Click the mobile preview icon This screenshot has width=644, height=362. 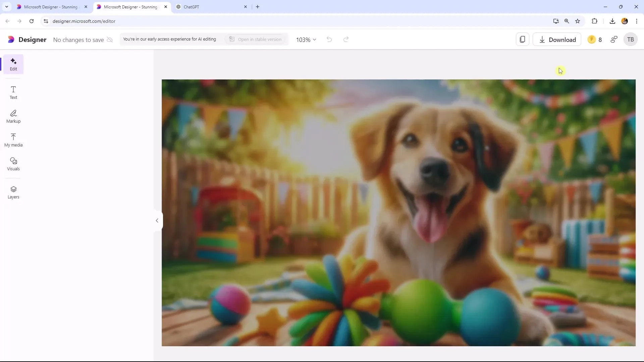(x=522, y=39)
